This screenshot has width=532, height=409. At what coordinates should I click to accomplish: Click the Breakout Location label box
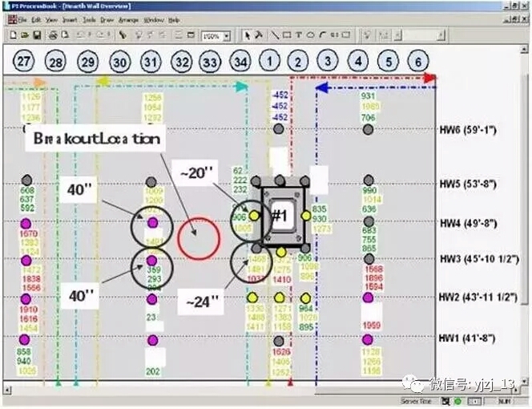pos(95,138)
